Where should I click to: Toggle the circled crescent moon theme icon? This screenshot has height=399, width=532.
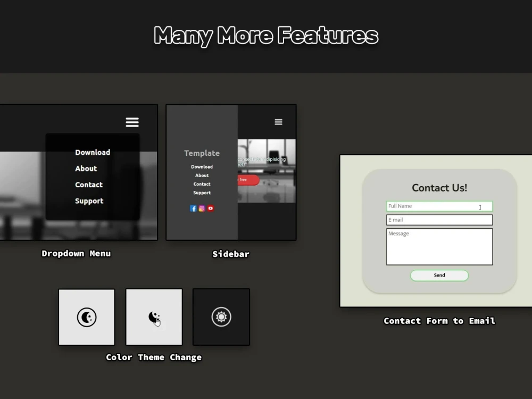click(87, 317)
